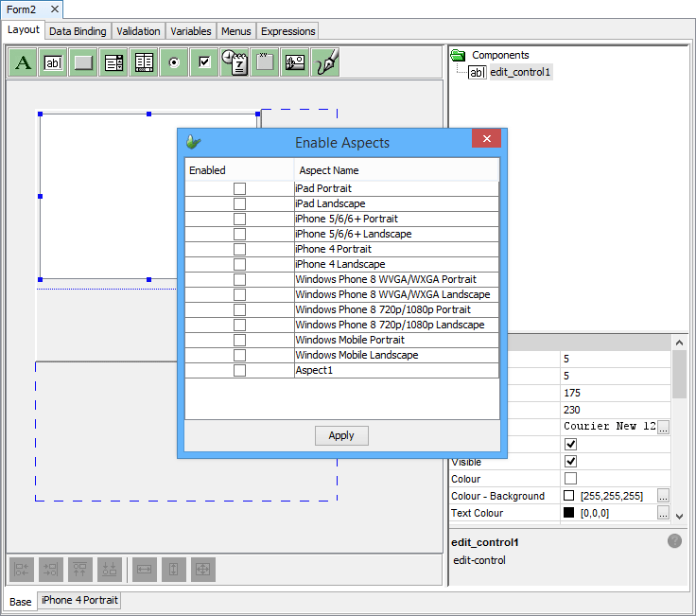Screen dimensions: 696x616
Task: Choose the radio button control tool
Action: 174,63
